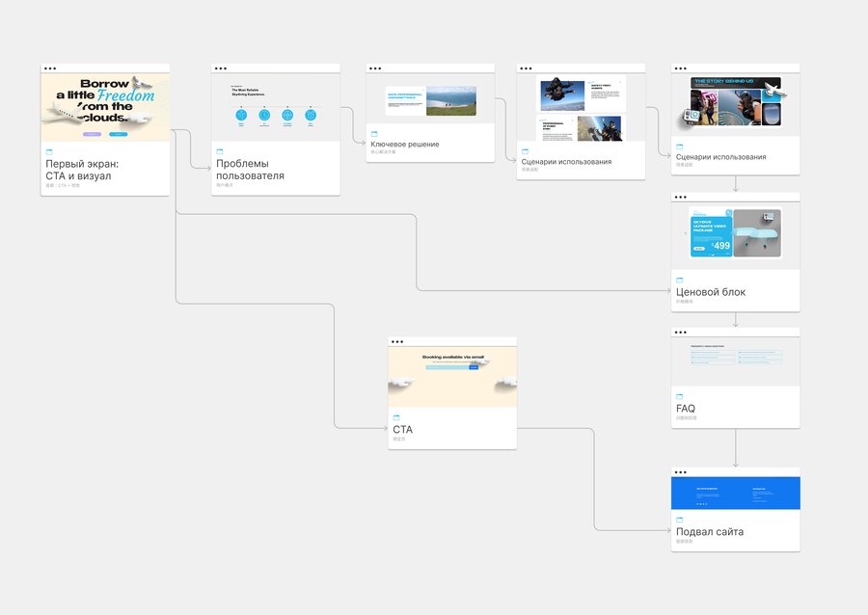Open three-dot menu on booking CTA card
The width and height of the screenshot is (868, 615).
click(397, 342)
